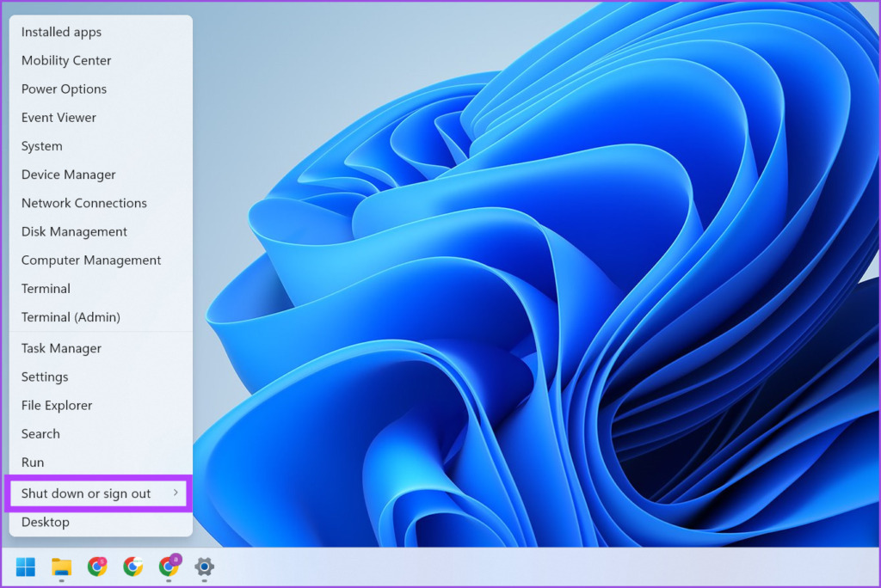Open Chrome with the purple a badge
This screenshot has width=881, height=588.
pos(169,566)
